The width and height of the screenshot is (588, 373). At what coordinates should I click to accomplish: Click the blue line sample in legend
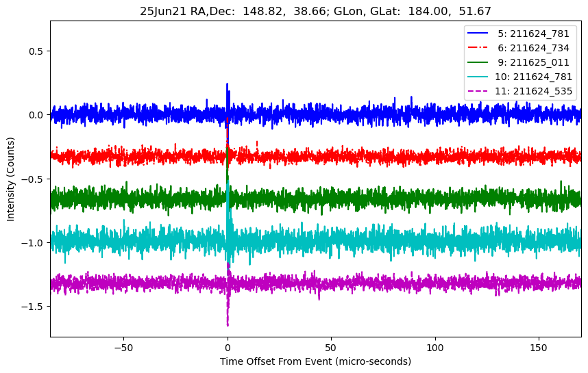click(478, 34)
